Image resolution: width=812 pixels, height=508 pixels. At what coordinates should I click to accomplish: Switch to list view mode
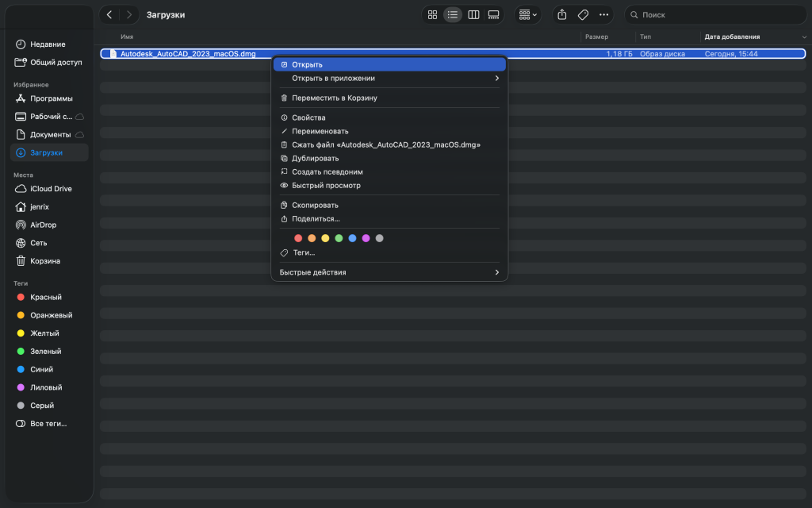tap(453, 14)
